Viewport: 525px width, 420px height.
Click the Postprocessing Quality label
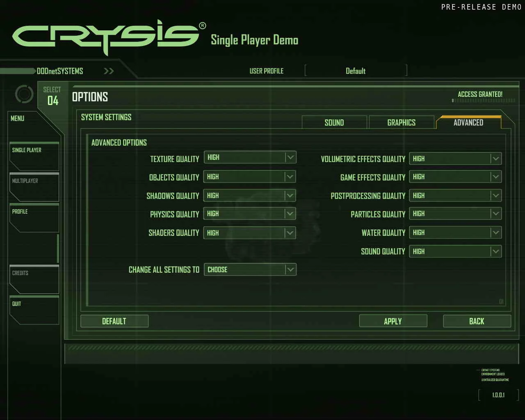pyautogui.click(x=368, y=196)
